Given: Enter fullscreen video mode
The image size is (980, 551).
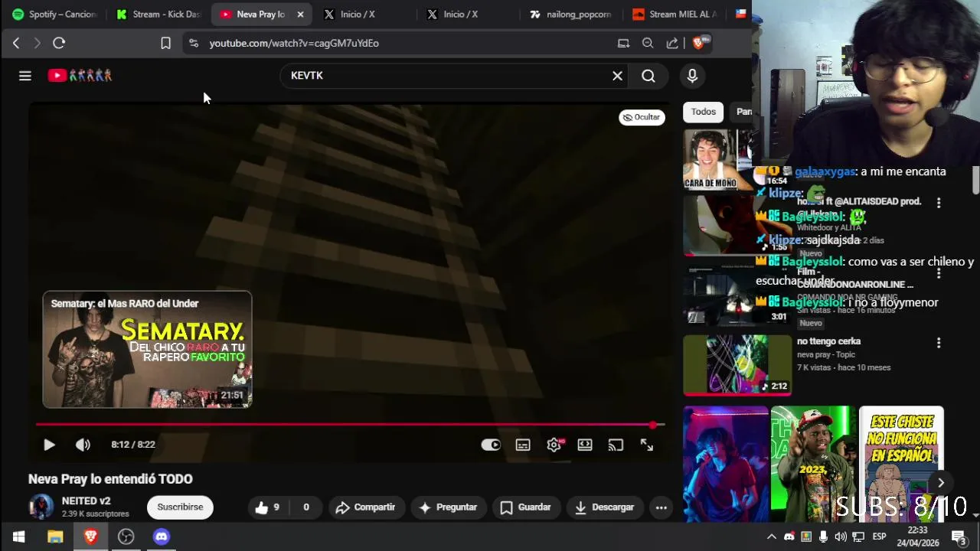Looking at the screenshot, I should [647, 445].
